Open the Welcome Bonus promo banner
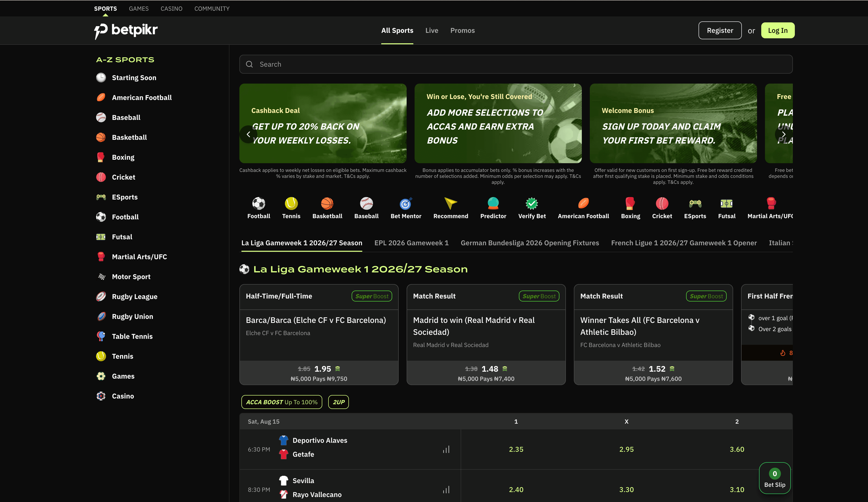The width and height of the screenshot is (868, 502). 673,123
